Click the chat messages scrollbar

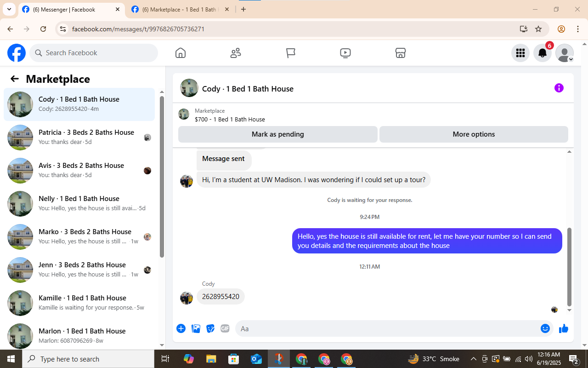(x=570, y=267)
